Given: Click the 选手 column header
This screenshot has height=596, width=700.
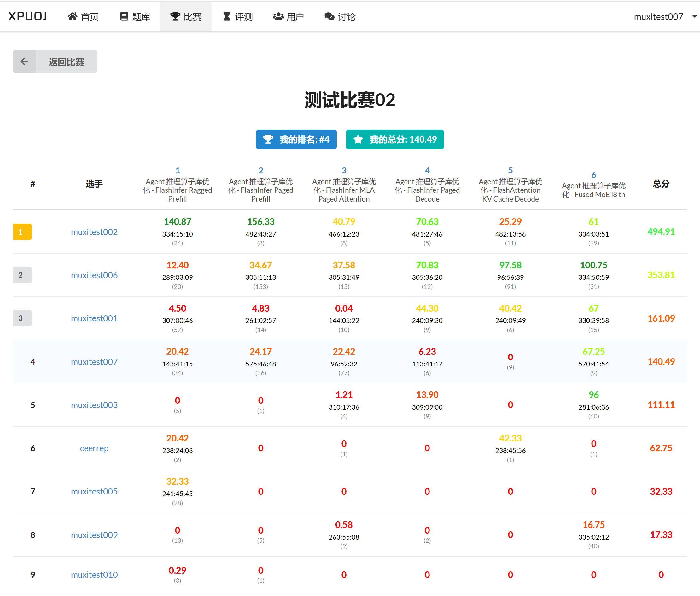Looking at the screenshot, I should click(x=94, y=184).
